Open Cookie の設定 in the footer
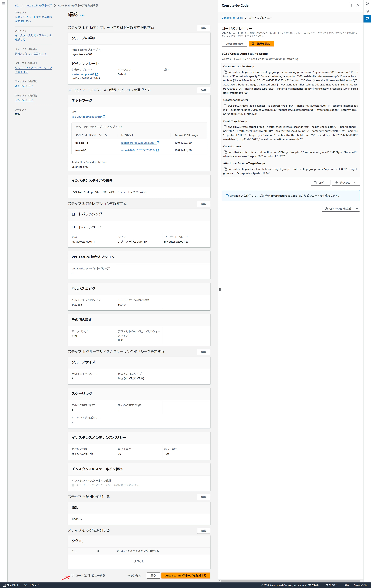The image size is (371, 588). pyautogui.click(x=361, y=585)
